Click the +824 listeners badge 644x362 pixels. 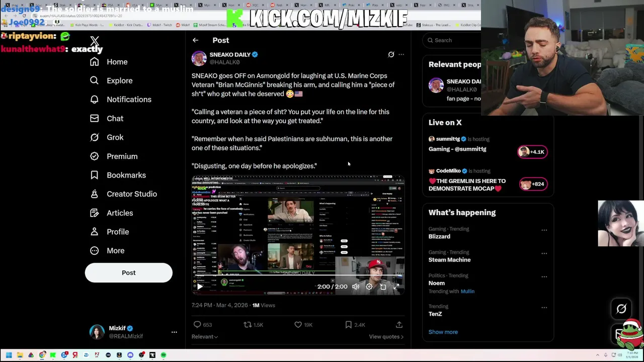pos(532,184)
